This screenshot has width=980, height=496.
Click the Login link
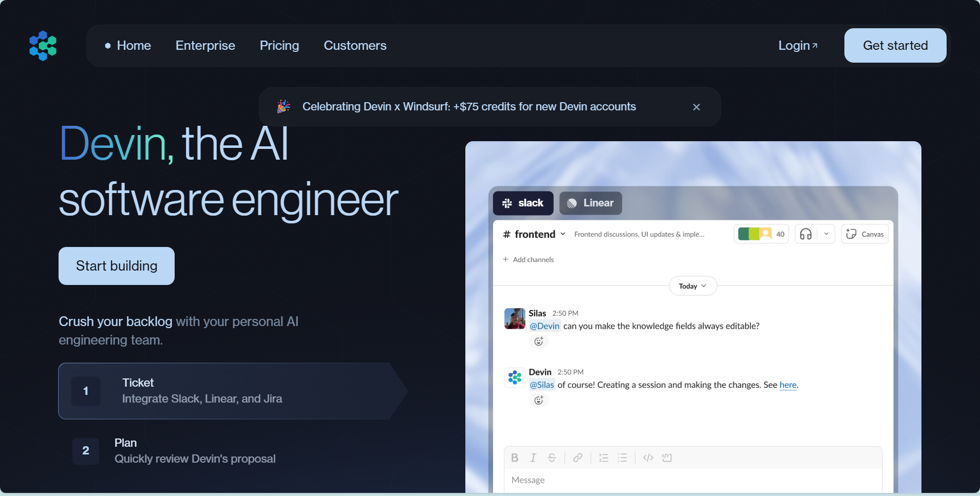(798, 46)
